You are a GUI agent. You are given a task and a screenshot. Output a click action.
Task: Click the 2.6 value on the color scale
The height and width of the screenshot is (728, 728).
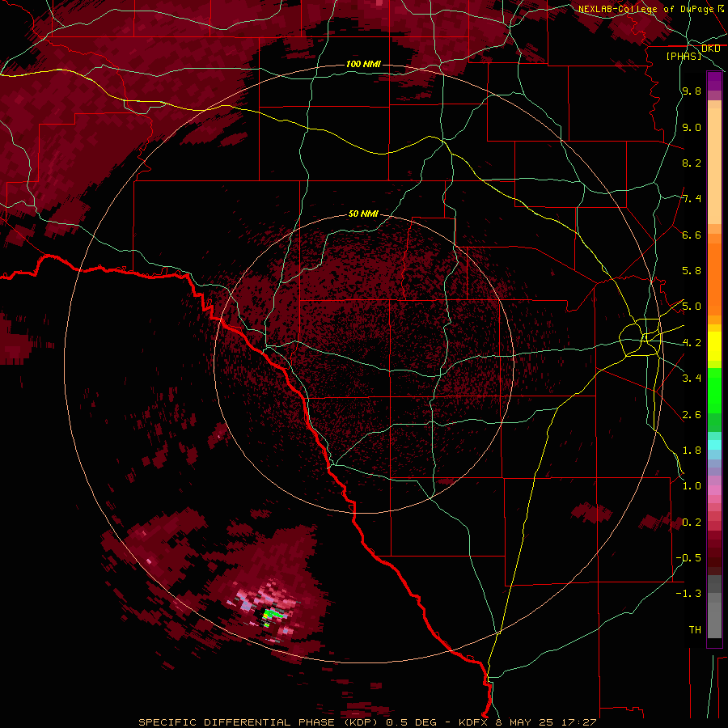coord(692,415)
